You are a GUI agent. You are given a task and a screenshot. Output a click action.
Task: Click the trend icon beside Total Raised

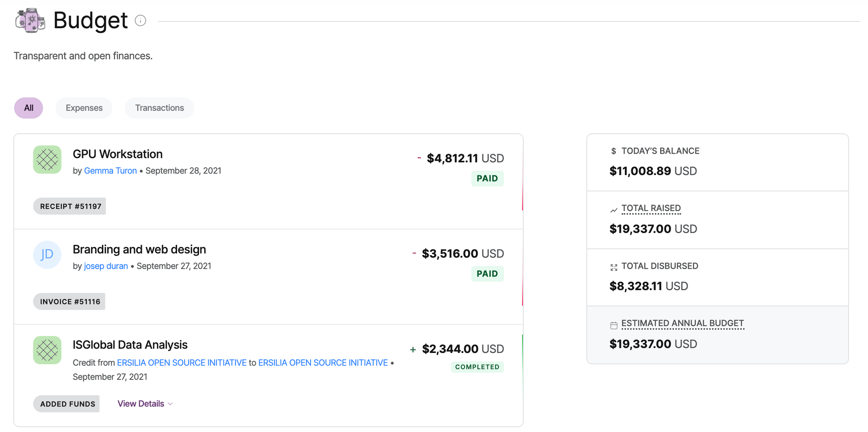tap(614, 210)
